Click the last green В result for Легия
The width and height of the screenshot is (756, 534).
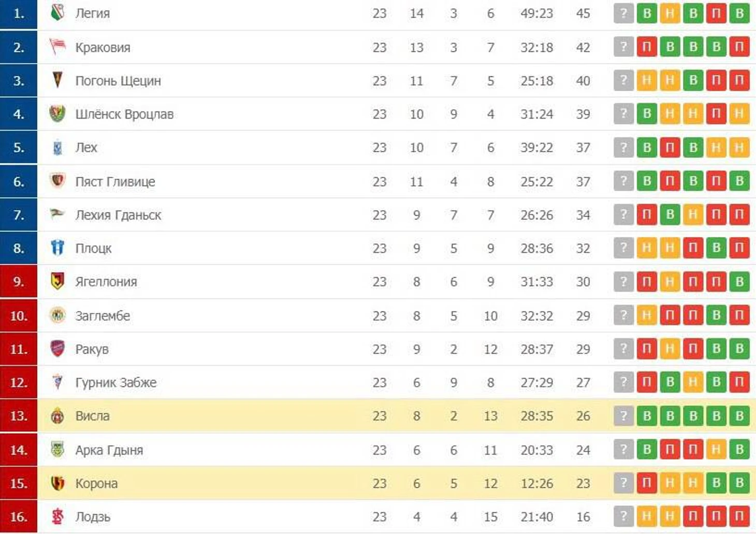(739, 13)
